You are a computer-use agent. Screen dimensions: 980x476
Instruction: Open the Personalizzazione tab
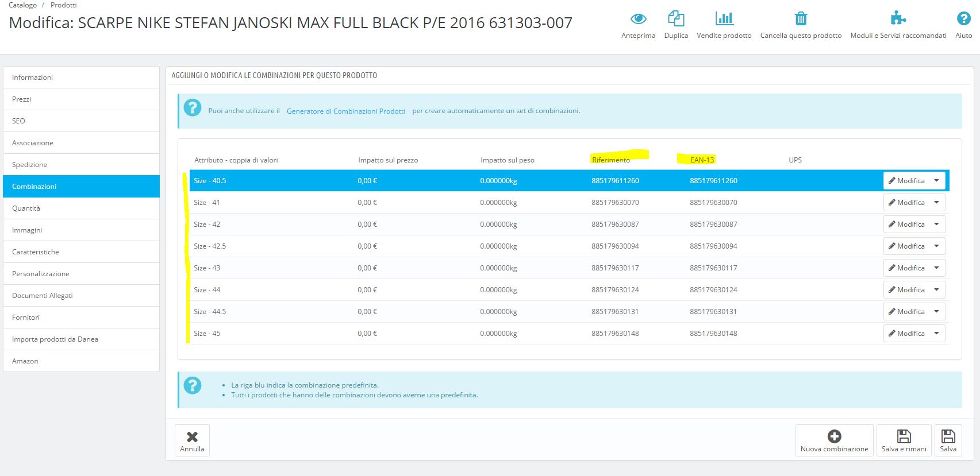point(81,274)
